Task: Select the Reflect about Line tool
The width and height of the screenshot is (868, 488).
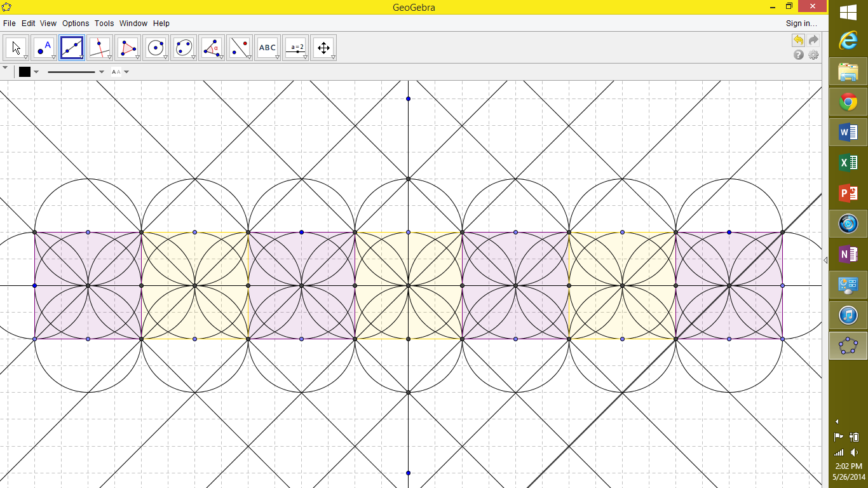Action: (x=240, y=48)
